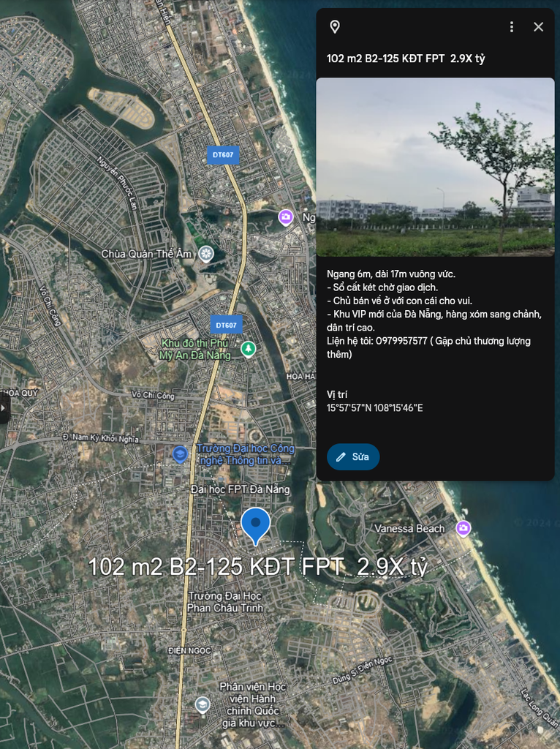The image size is (560, 749).
Task: Click the Chùa Quán Thế Âm temple icon
Action: [205, 254]
